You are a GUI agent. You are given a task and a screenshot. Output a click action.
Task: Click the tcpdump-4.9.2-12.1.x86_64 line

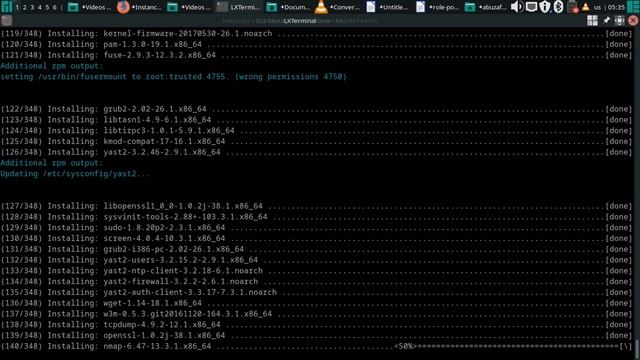316,325
